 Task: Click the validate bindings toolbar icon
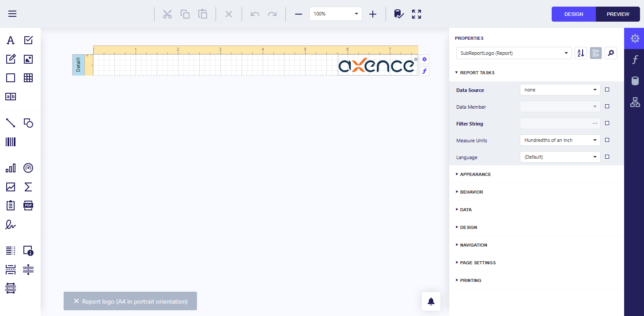[399, 14]
